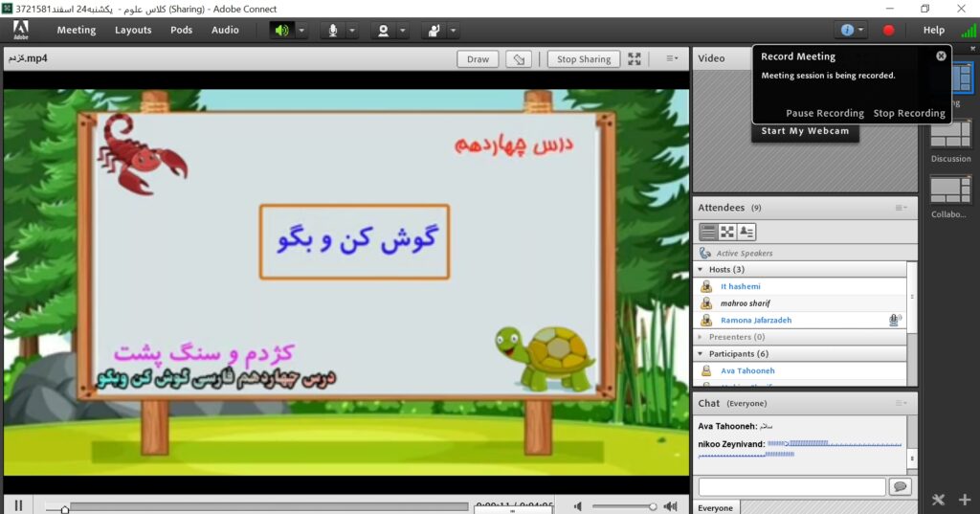This screenshot has height=514, width=980.
Task: Click Pause Recording
Action: 824,113
